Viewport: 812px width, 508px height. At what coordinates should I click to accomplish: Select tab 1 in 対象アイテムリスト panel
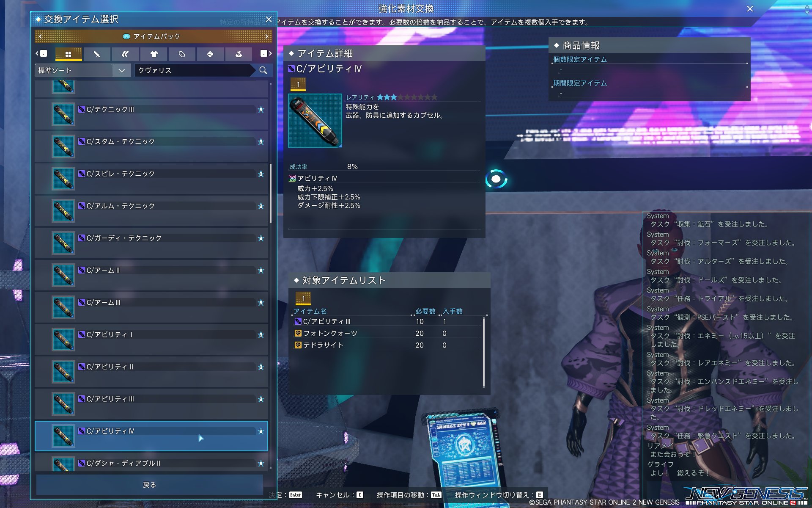(303, 298)
